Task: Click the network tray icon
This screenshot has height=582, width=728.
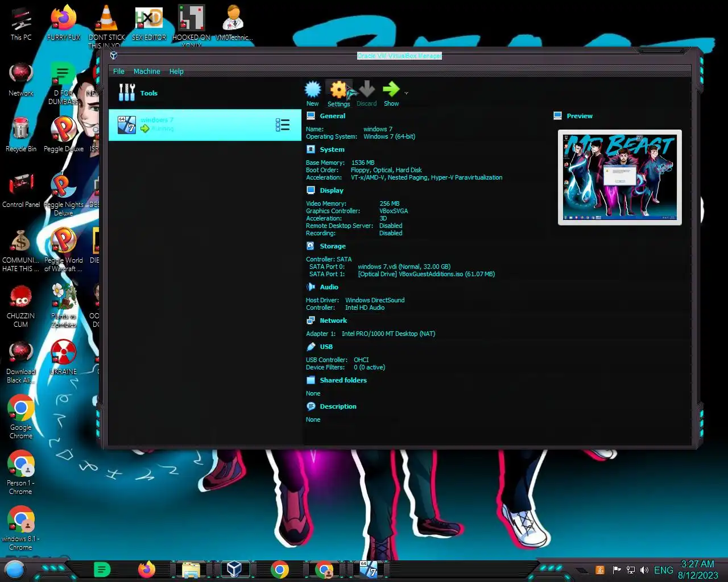Action: tap(631, 570)
